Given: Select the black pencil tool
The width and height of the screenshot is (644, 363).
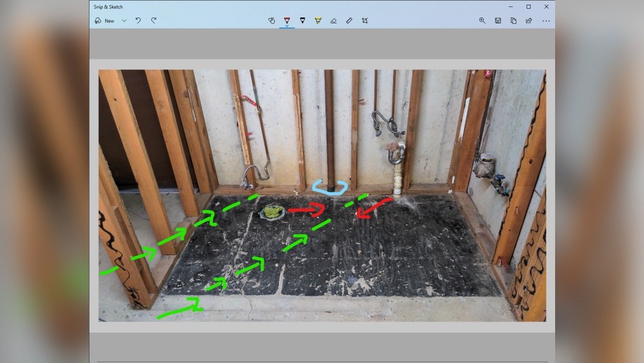Looking at the screenshot, I should pos(302,21).
